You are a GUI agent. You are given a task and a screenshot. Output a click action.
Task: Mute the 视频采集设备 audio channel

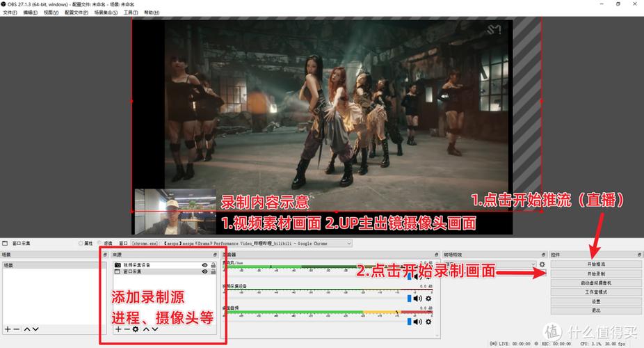point(418,299)
